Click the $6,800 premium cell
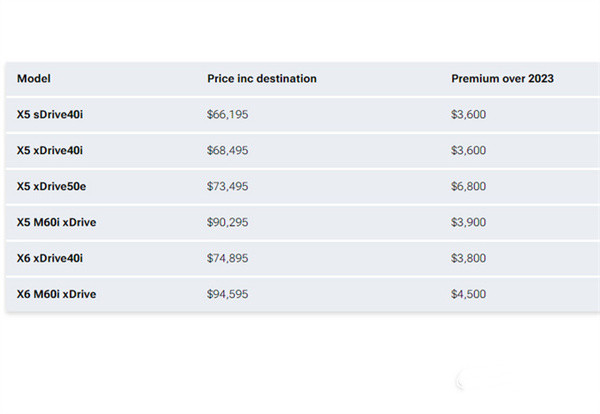This screenshot has width=600, height=414. pyautogui.click(x=469, y=186)
